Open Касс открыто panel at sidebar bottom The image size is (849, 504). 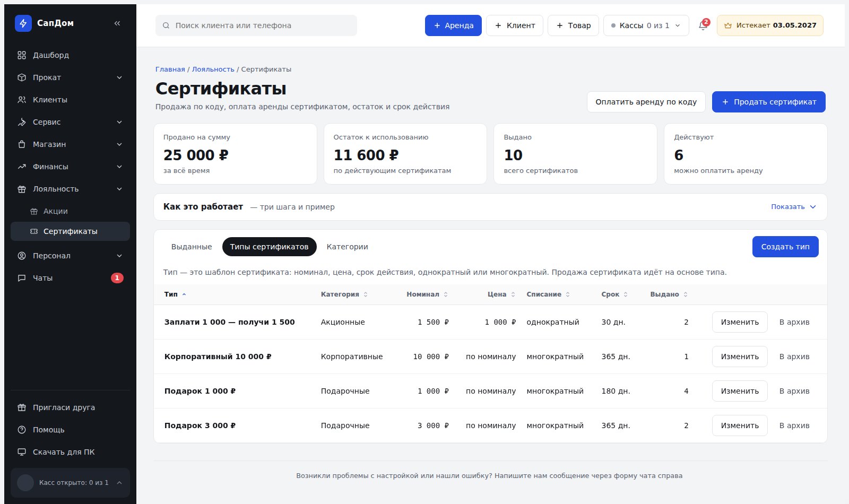coord(70,483)
